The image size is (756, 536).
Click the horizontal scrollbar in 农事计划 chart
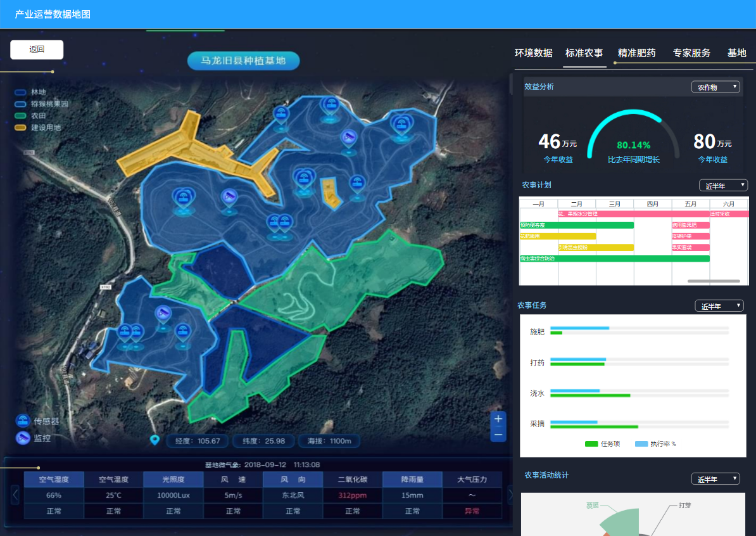coord(714,281)
